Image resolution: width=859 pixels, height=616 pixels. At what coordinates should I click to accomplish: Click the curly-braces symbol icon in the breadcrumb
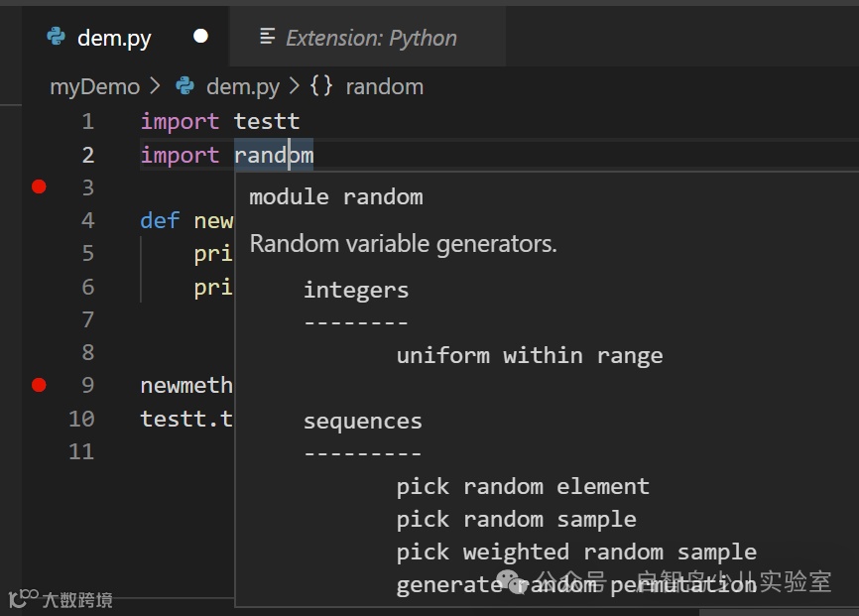pyautogui.click(x=321, y=86)
